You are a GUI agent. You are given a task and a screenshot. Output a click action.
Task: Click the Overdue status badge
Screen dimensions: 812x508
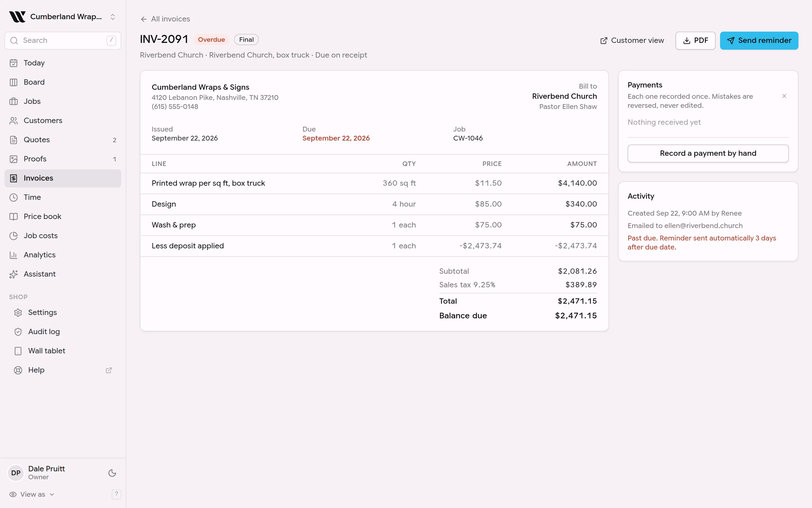[x=211, y=40]
